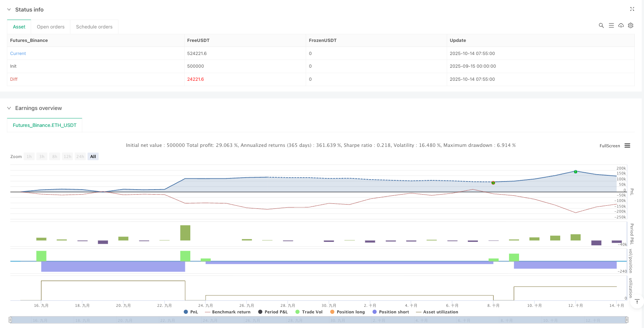
Task: Click the collapse arrows icon at top right
Action: [632, 9]
